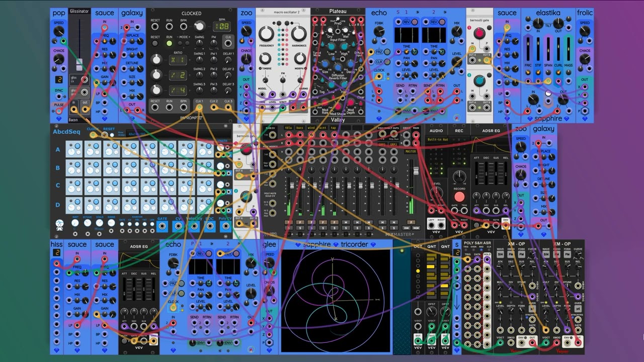Adjust the Glissinator vertical slider handle
The height and width of the screenshot is (362, 644).
tap(79, 64)
